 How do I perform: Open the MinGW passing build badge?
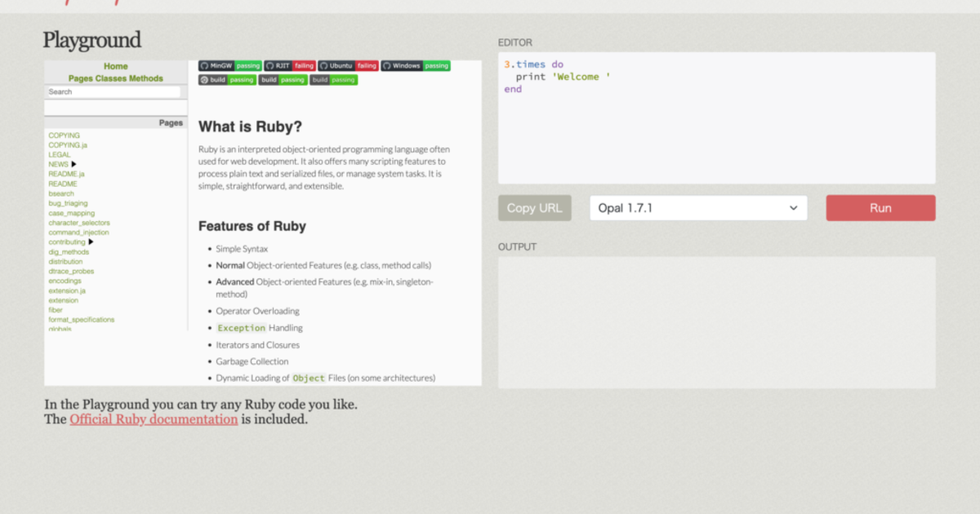(x=230, y=65)
